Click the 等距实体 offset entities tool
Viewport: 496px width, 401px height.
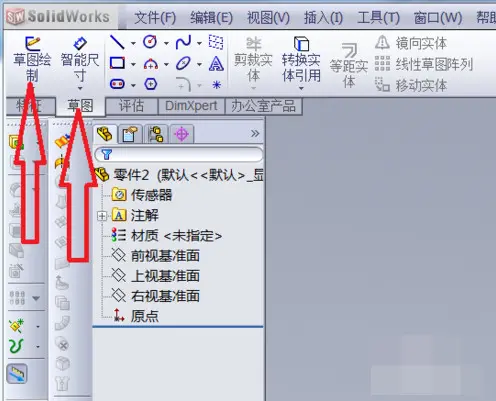[x=349, y=65]
